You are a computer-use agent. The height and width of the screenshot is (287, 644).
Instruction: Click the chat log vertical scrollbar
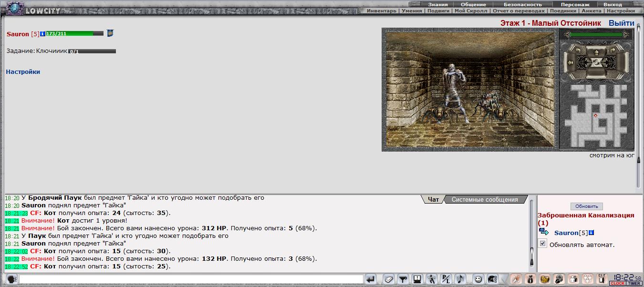531,233
